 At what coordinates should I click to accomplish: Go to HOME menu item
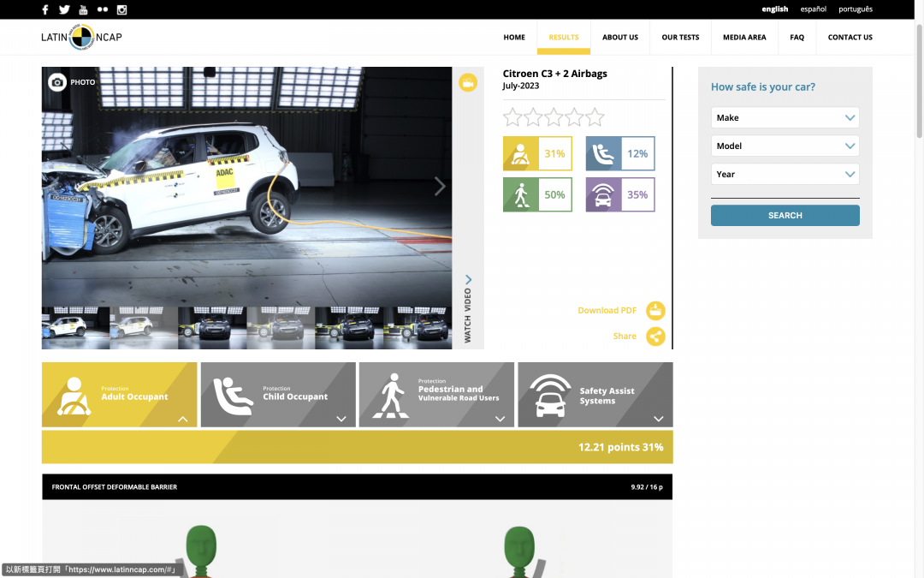pyautogui.click(x=514, y=37)
